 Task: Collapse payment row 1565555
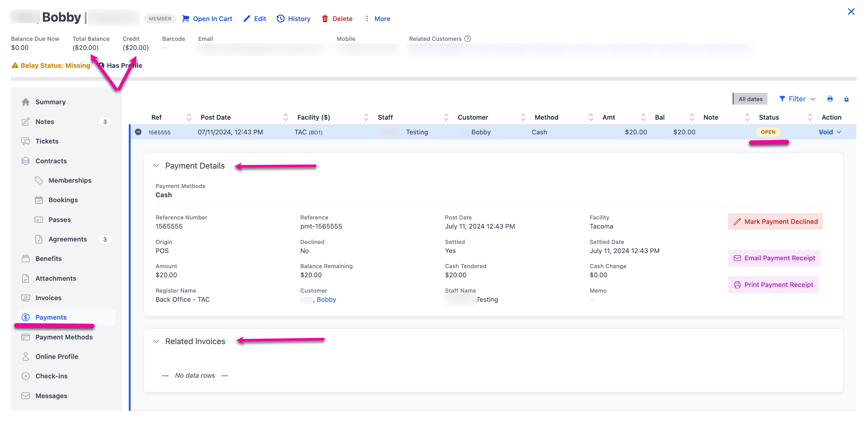pos(138,132)
